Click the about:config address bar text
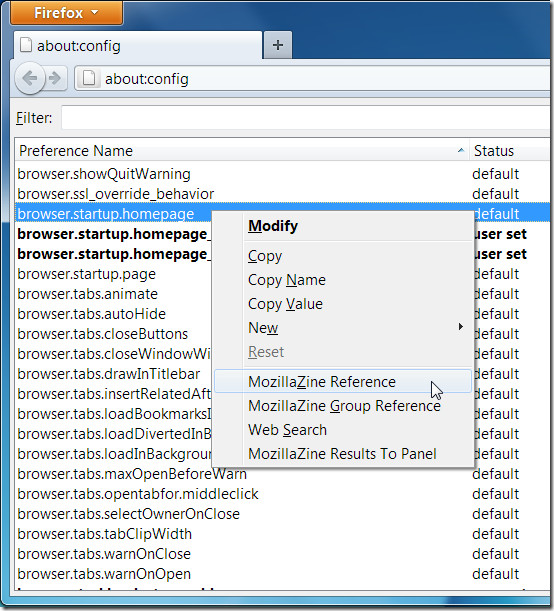554x611 pixels. (147, 79)
